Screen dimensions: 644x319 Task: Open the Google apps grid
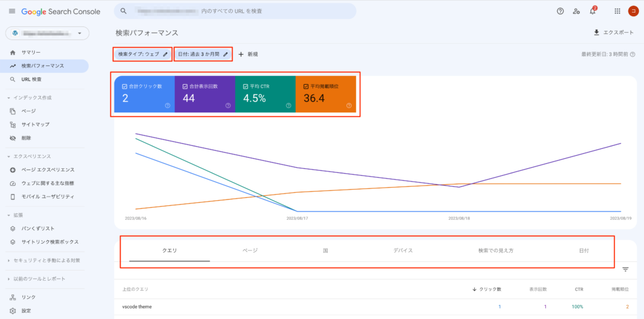(x=618, y=11)
